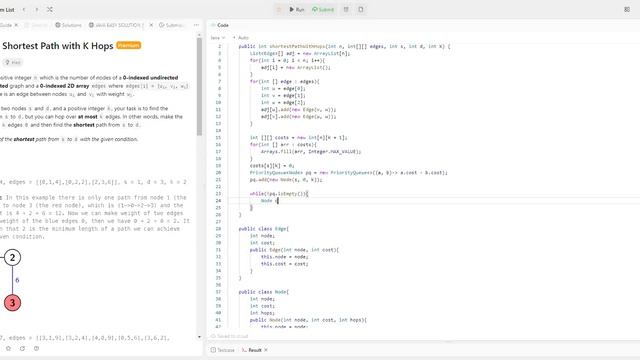Open the layout settings icon at top right
The image size is (640, 360).
627,9
